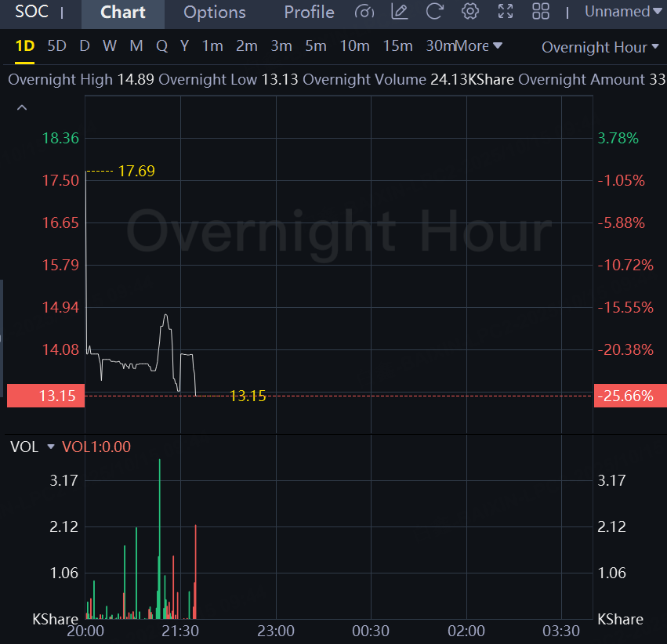667x644 pixels.
Task: Open the drawing pencil tool
Action: click(400, 12)
